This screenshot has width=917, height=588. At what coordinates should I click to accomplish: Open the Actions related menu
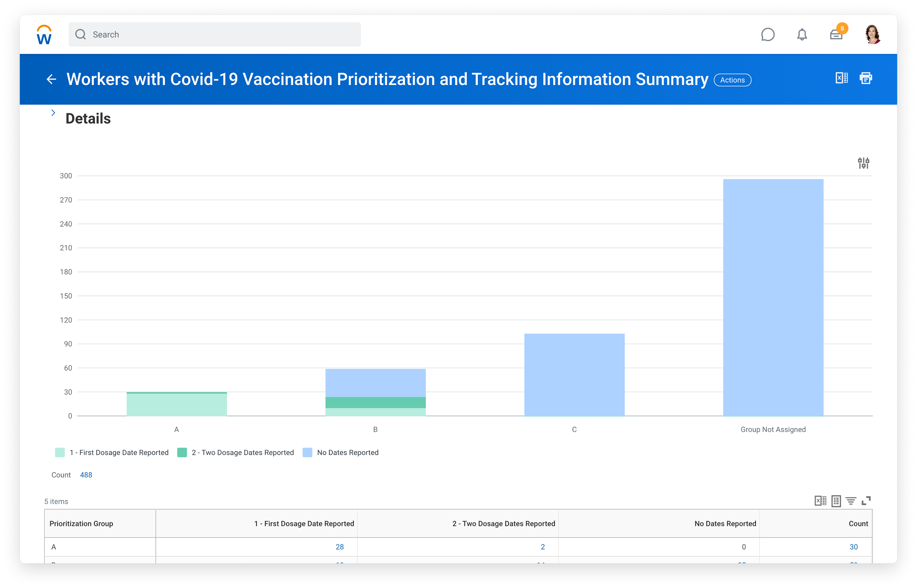732,80
